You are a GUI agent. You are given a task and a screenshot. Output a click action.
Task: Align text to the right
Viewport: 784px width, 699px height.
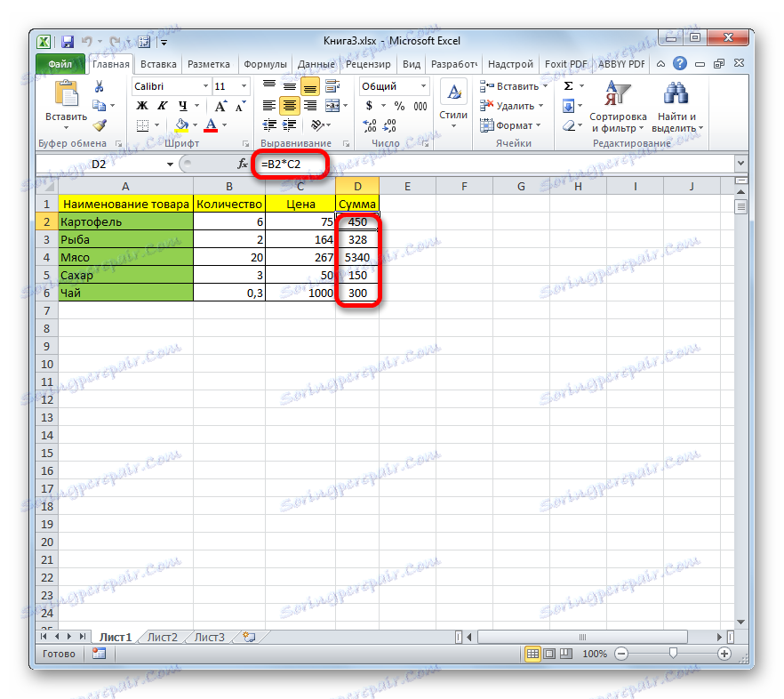[310, 106]
